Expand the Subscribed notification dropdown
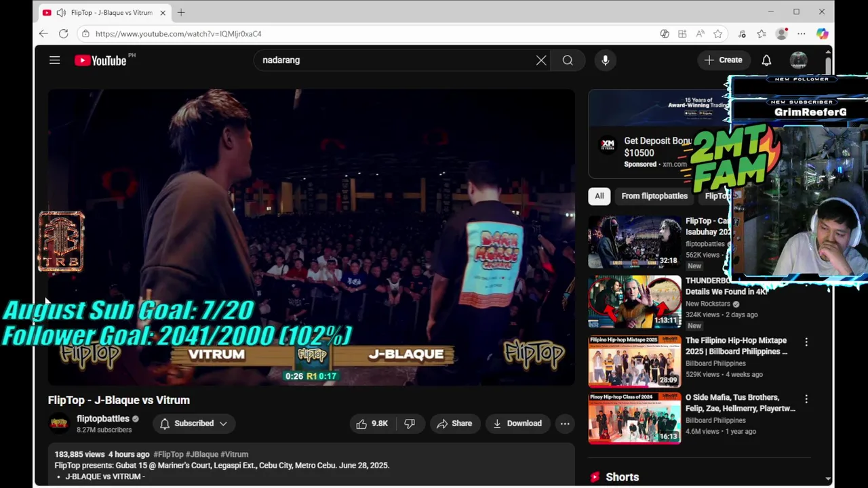 (194, 424)
